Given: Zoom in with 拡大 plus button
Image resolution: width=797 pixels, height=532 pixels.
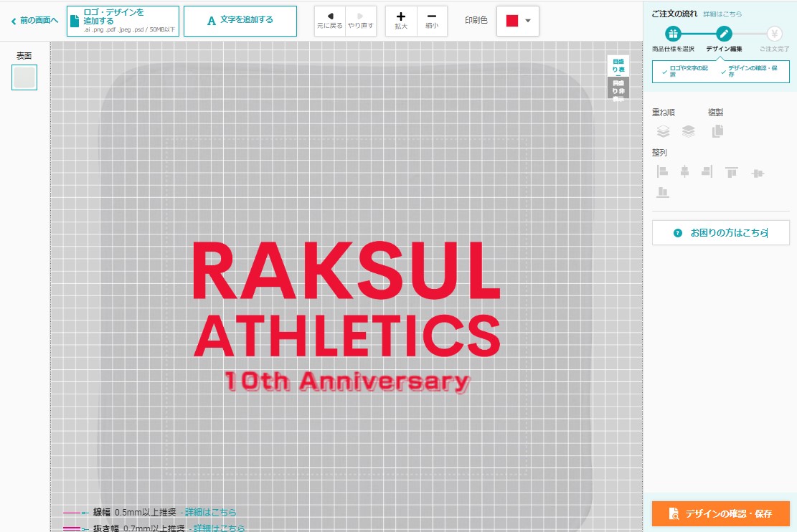Looking at the screenshot, I should [401, 22].
